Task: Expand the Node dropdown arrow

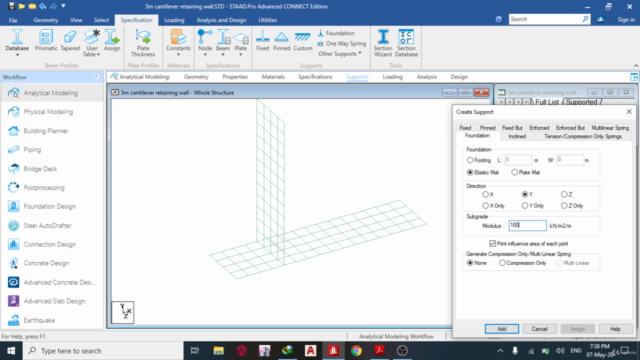Action: pos(204,55)
